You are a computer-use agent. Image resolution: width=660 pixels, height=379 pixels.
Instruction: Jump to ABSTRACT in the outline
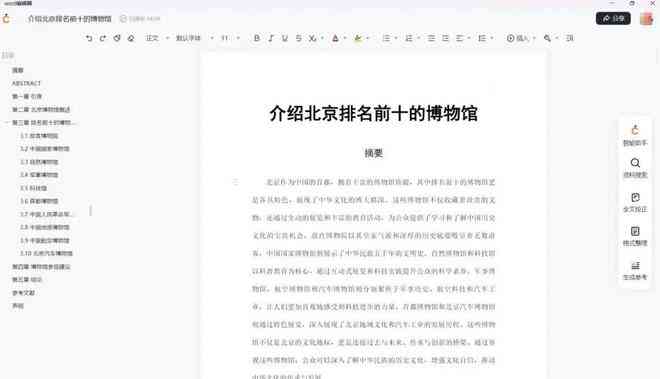(27, 83)
